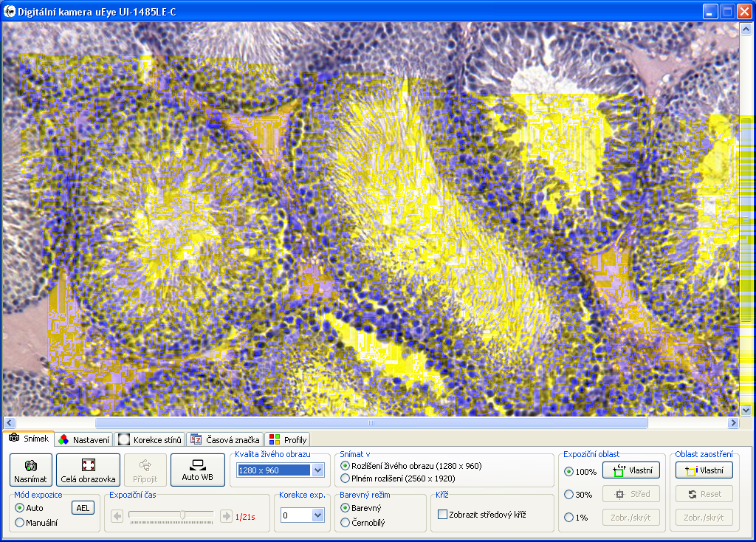Run Auto WB white balance
This screenshot has height=542, width=756.
tap(198, 470)
